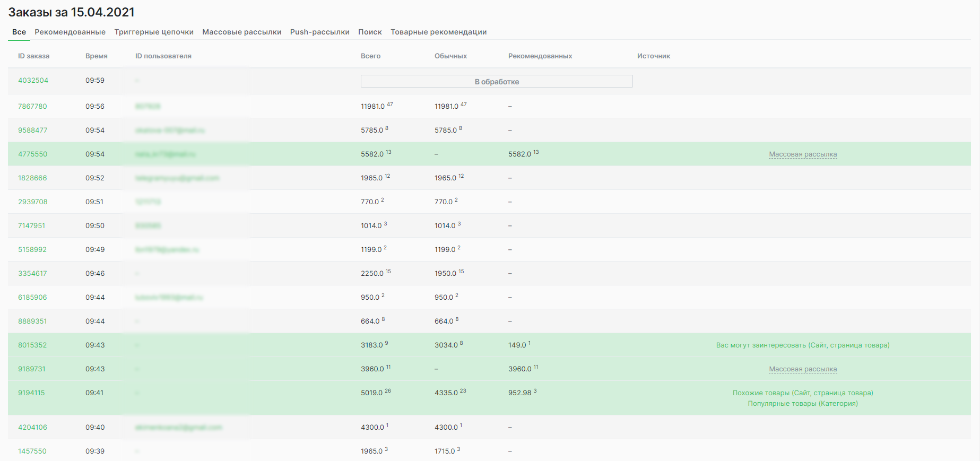Viewport: 980px width, 461px height.
Task: Go to the Push-рассылки tab
Action: point(319,32)
